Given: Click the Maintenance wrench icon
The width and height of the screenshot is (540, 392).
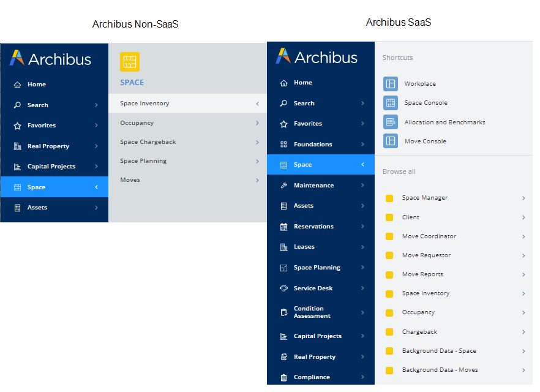Looking at the screenshot, I should [x=283, y=186].
